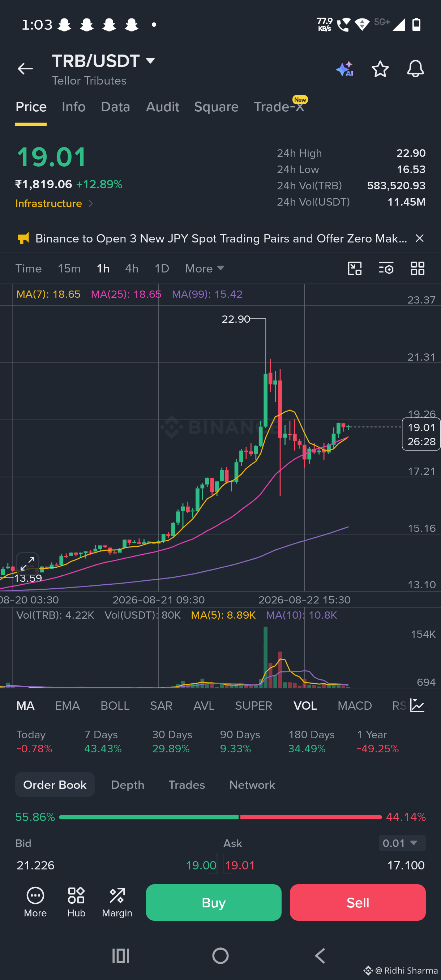Switch to the Info tab

(74, 107)
